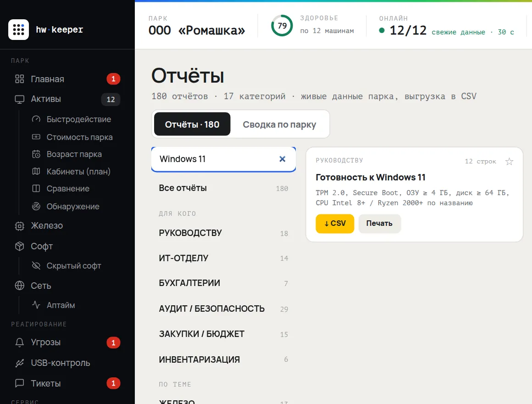Click the Кабинеты (план) map icon

[x=36, y=171]
